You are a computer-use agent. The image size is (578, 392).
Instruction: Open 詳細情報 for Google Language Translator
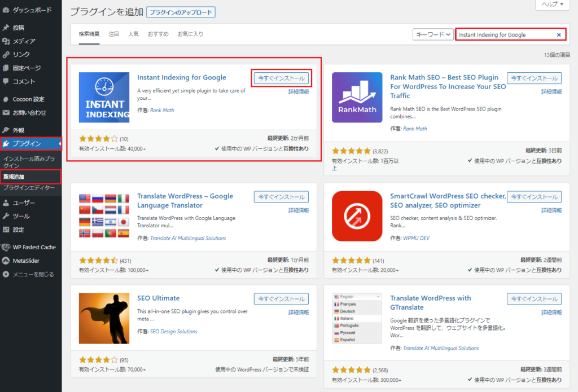tap(299, 210)
